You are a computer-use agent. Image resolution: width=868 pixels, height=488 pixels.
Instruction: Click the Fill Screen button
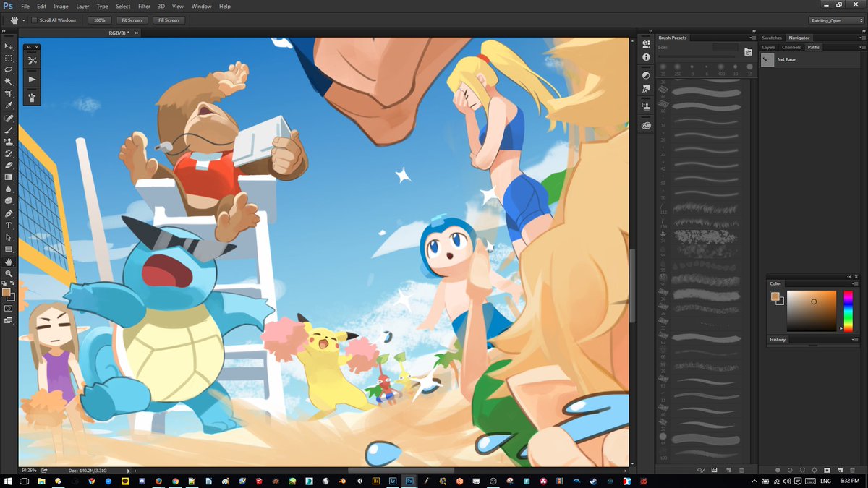169,20
